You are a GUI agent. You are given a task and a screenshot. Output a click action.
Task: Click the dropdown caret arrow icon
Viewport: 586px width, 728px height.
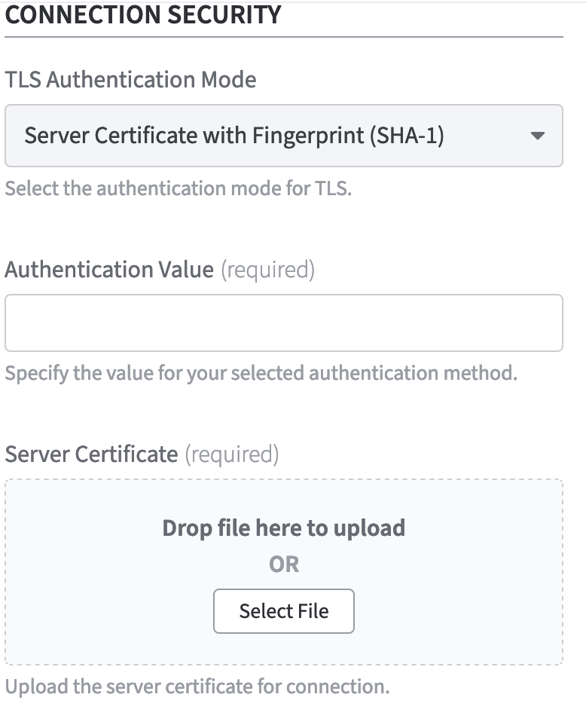[x=537, y=136]
